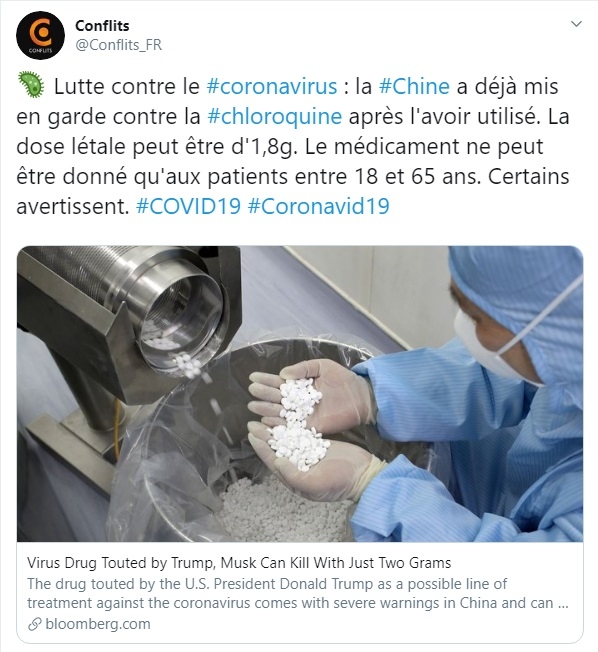Open the @Conflits_FR handle
The image size is (598, 652).
click(x=119, y=45)
